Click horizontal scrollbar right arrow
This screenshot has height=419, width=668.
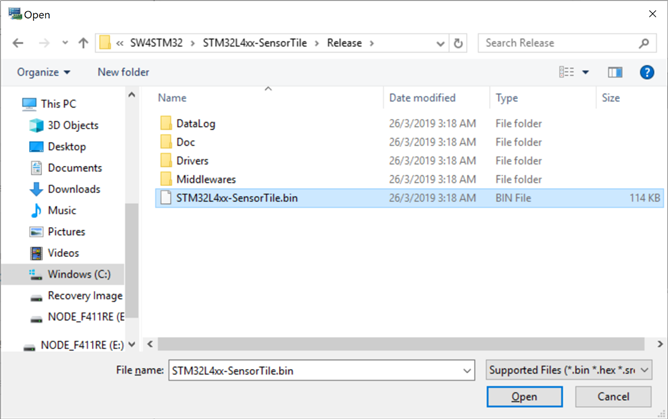point(660,344)
